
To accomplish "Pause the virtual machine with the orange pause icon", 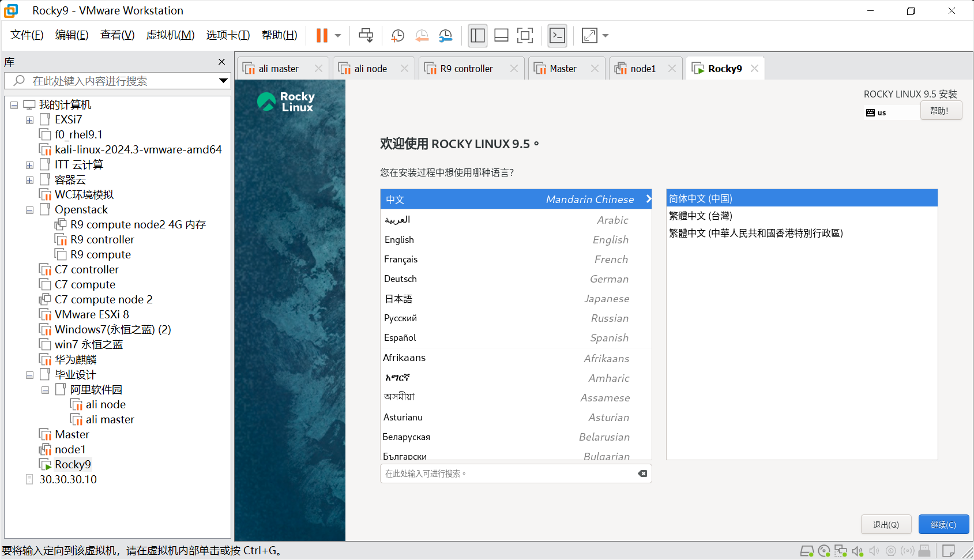I will [322, 36].
